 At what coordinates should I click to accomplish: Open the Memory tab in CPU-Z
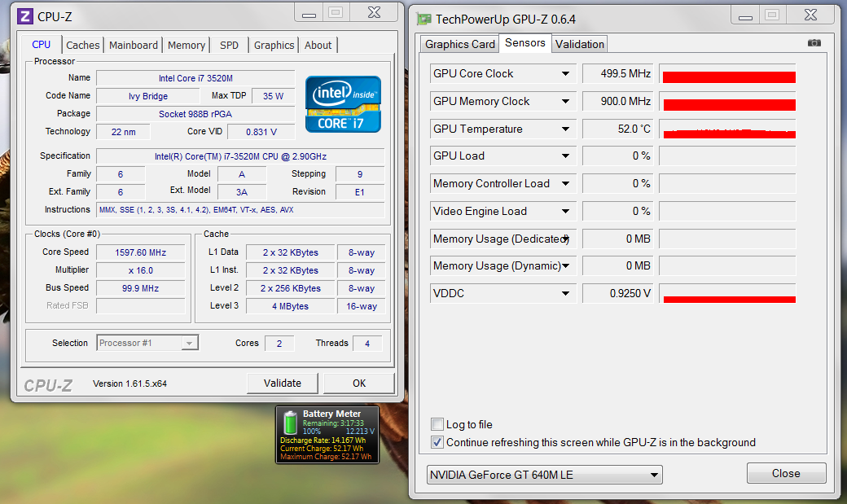187,46
